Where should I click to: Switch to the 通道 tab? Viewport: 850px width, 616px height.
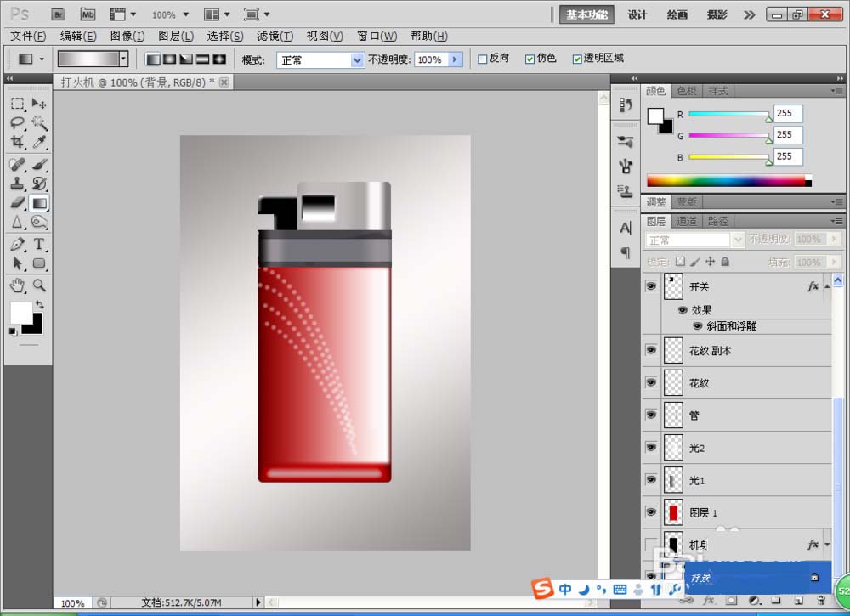[x=686, y=220]
